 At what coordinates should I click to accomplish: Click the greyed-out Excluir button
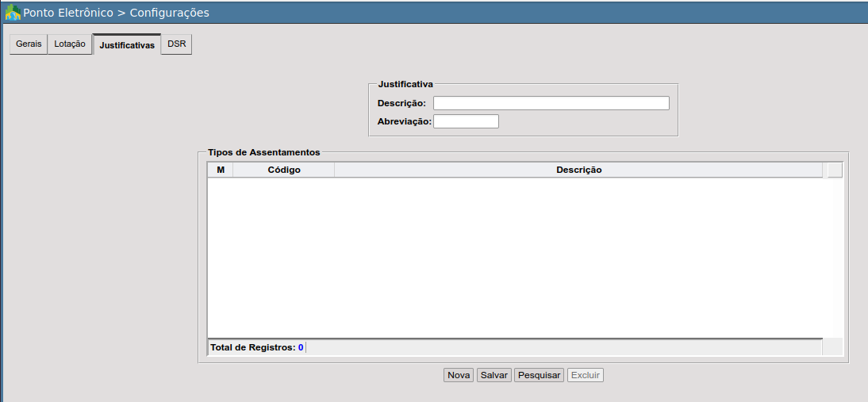(x=585, y=376)
